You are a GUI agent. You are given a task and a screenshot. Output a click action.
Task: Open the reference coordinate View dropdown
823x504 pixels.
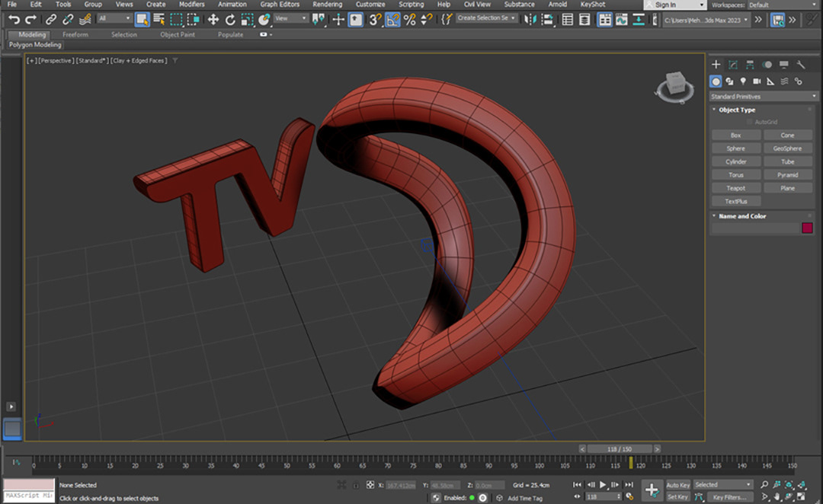(x=291, y=18)
